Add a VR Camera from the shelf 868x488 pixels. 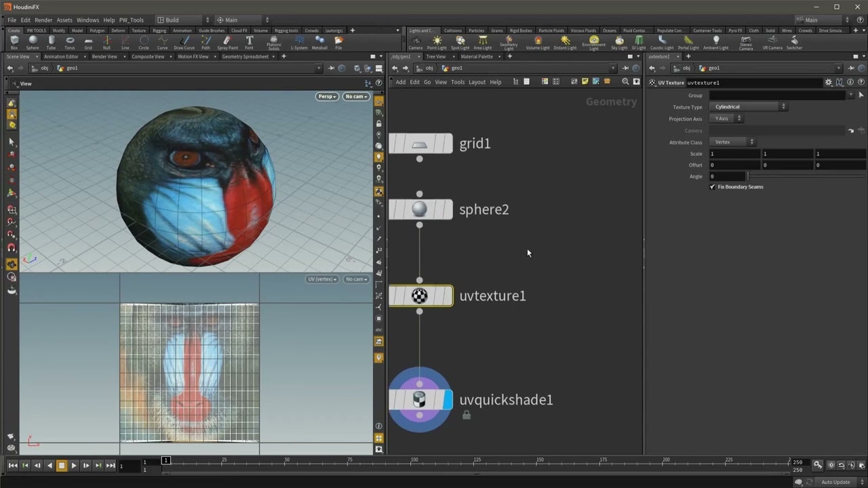coord(772,43)
